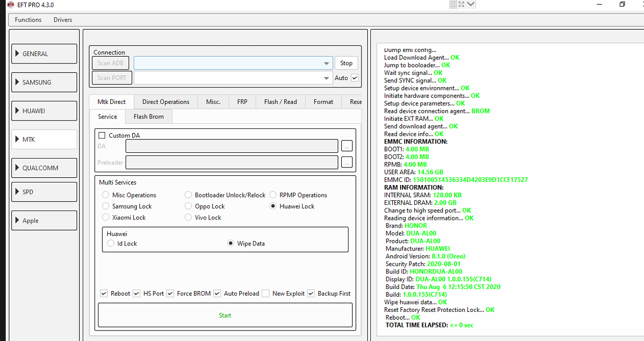Image resolution: width=644 pixels, height=341 pixels.
Task: Click the grid capture icon in title bar
Action: pyautogui.click(x=453, y=4)
